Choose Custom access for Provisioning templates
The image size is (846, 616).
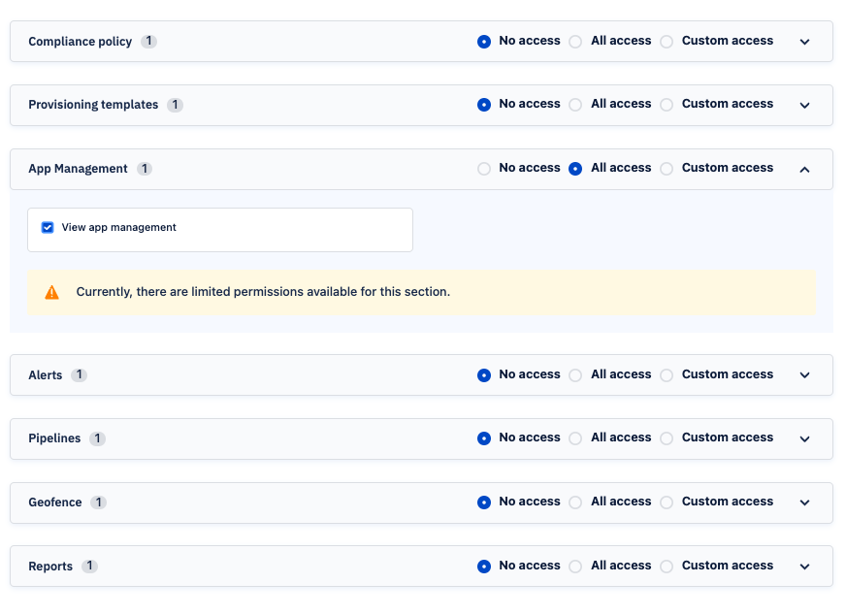667,104
